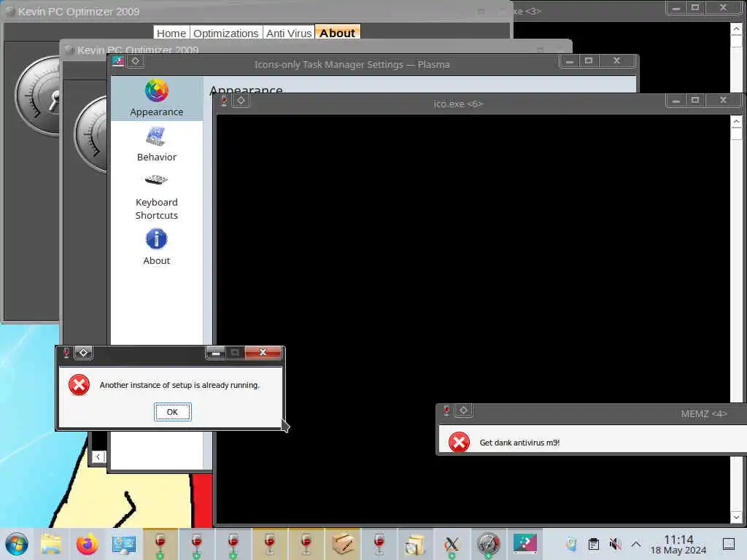Open Anti Virus tab in Kevin PC Optimizer
The height and width of the screenshot is (560, 747).
(288, 33)
